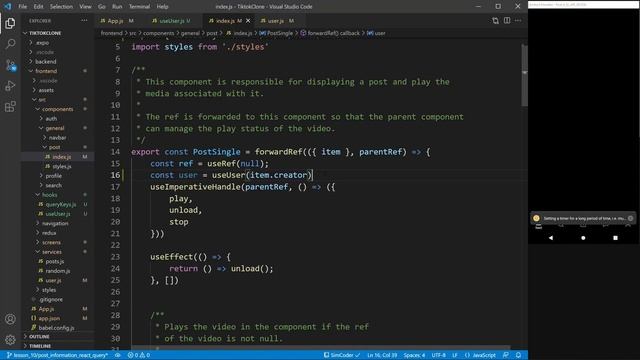The height and width of the screenshot is (360, 640).
Task: Click the editor vertical scrollbar thumb
Action: pyautogui.click(x=524, y=76)
